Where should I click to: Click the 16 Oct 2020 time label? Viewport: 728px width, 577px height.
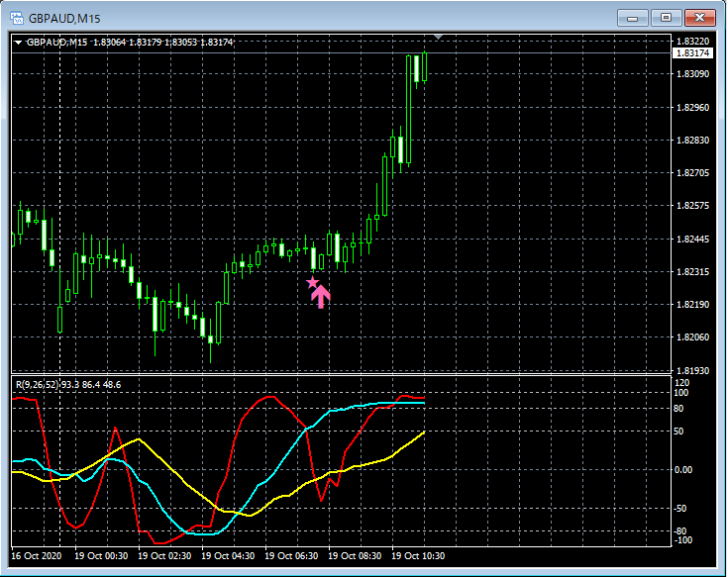37,555
